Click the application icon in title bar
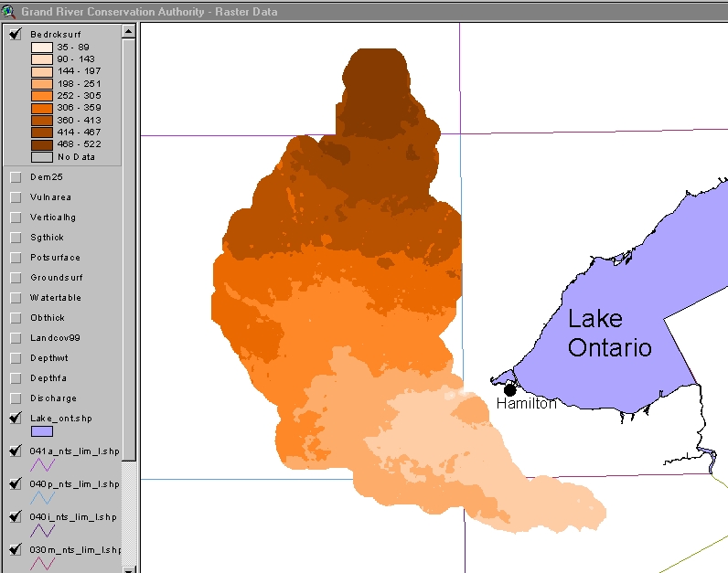728x573 pixels. (x=8, y=11)
